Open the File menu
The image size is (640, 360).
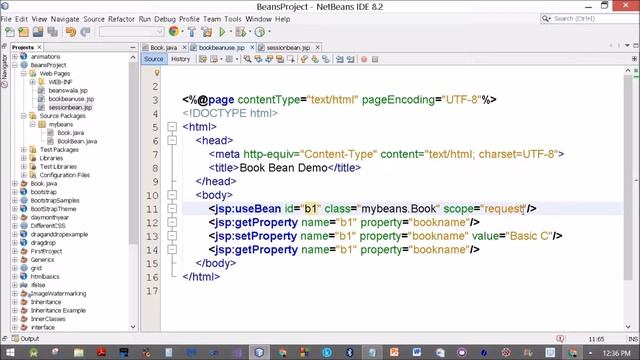[x=6, y=19]
